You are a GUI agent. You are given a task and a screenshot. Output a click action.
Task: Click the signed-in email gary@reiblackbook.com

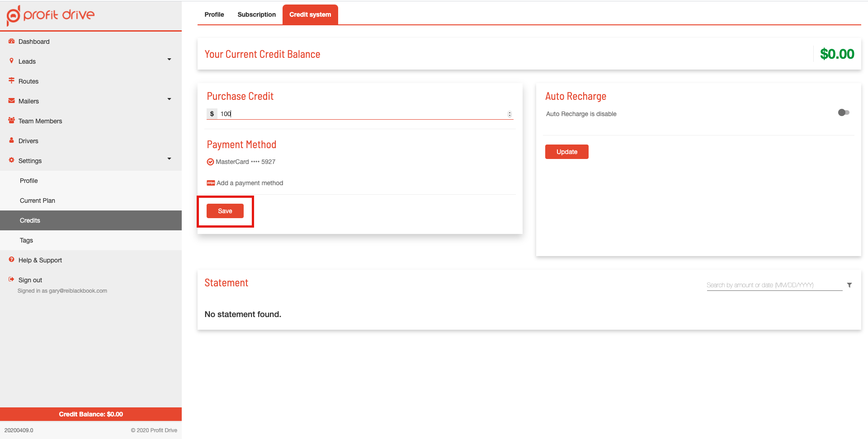(x=78, y=291)
